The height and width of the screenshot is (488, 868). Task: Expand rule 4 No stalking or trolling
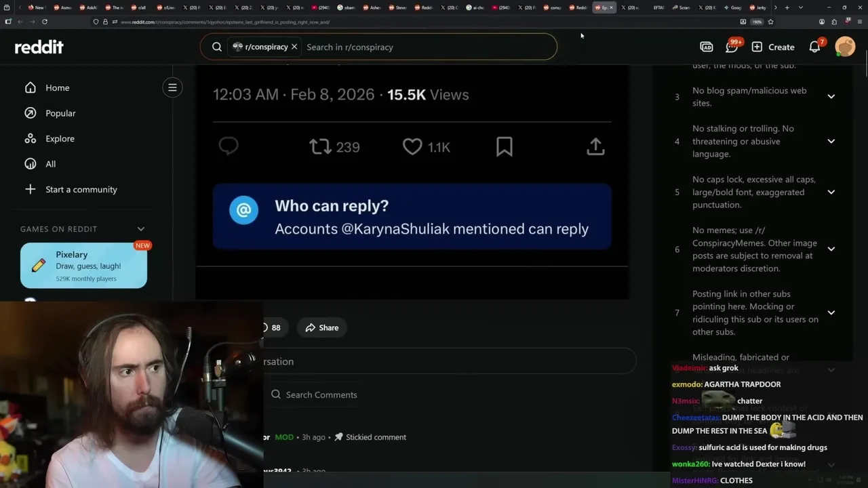[x=831, y=141]
